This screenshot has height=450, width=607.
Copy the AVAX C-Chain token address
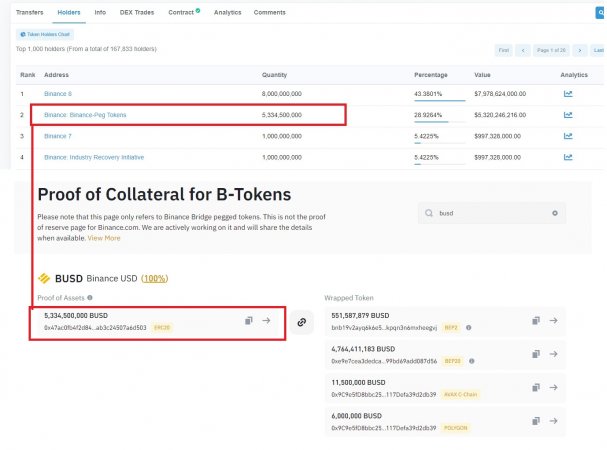536,387
